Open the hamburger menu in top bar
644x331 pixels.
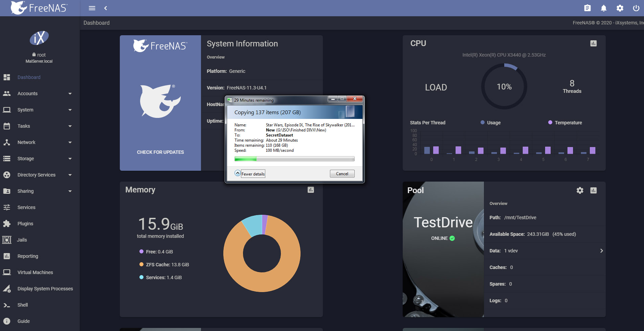tap(92, 8)
